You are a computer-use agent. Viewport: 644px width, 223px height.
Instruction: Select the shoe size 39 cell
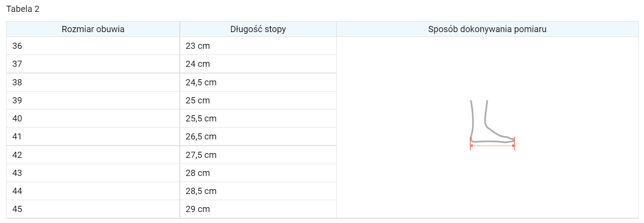point(17,100)
